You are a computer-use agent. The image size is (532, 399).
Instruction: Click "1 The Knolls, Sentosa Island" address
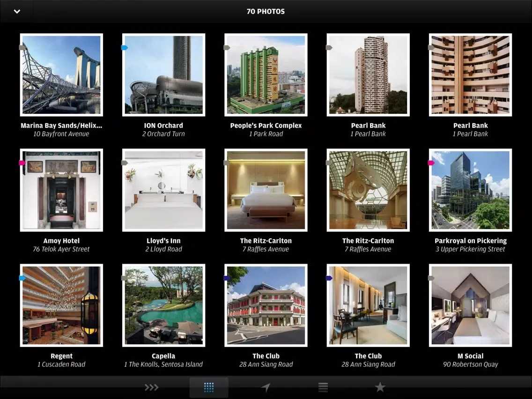pos(163,364)
